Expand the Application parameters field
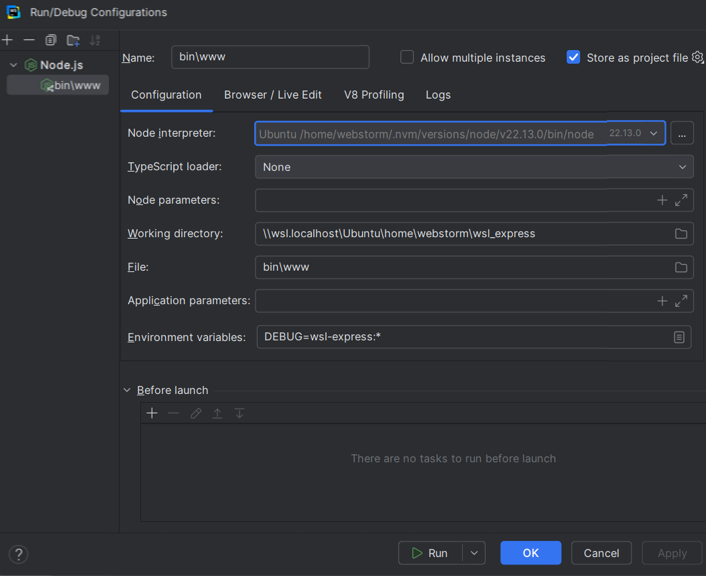 coord(681,301)
